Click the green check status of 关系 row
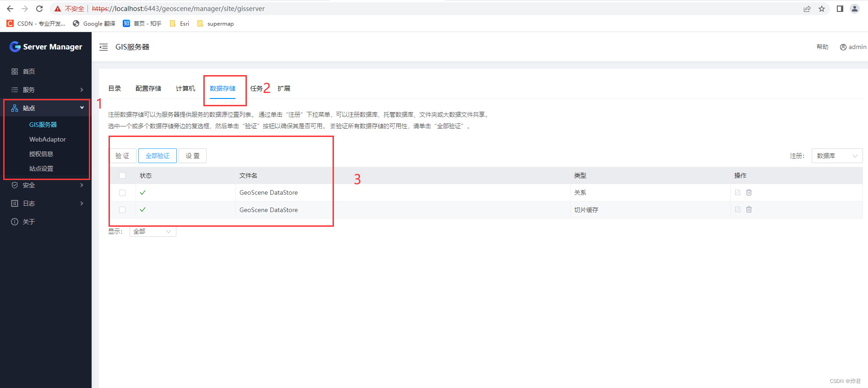 (x=143, y=192)
